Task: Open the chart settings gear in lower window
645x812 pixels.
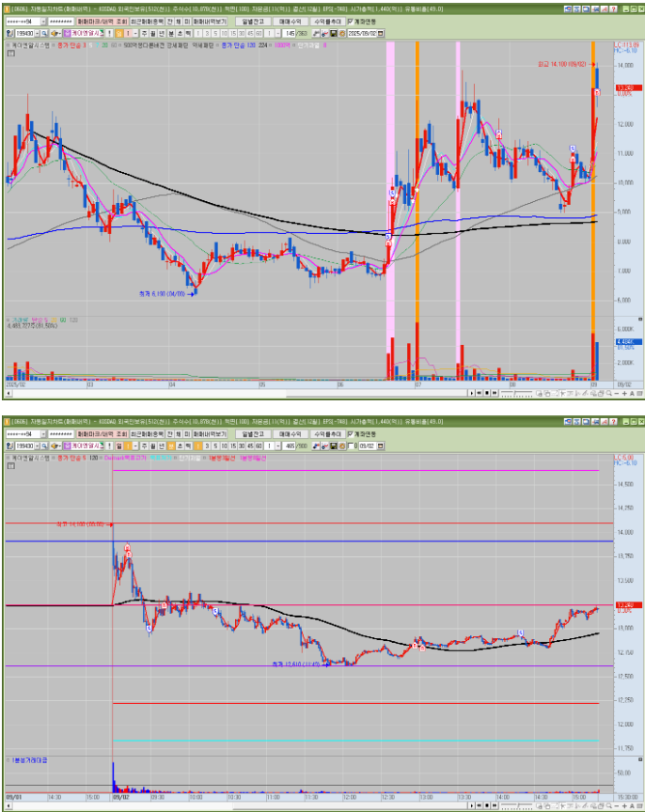Action: 341,445
